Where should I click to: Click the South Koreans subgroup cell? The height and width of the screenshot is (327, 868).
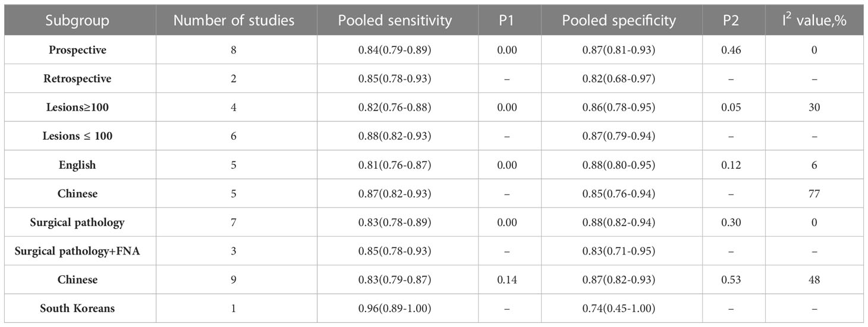tap(78, 309)
